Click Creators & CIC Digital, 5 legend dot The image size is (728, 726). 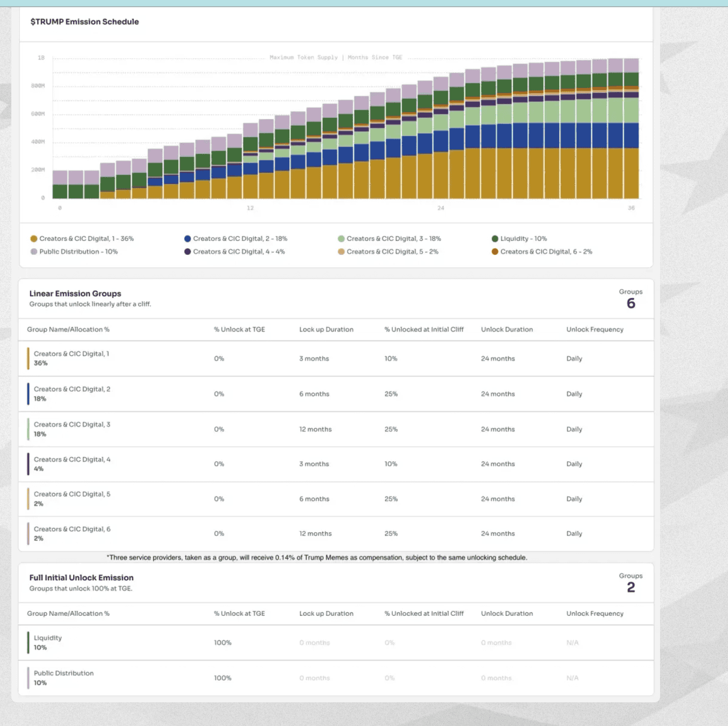[341, 252]
